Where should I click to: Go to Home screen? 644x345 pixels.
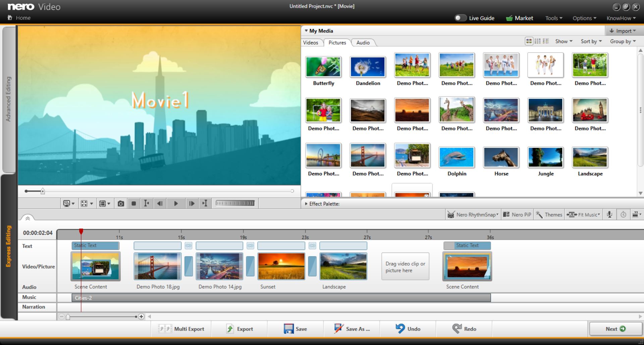pyautogui.click(x=19, y=18)
